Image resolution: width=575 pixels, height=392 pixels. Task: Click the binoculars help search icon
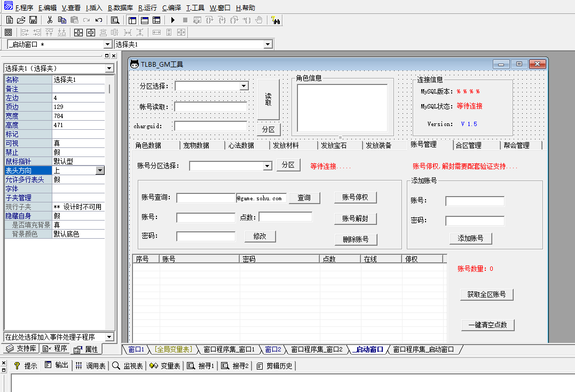pyautogui.click(x=275, y=20)
